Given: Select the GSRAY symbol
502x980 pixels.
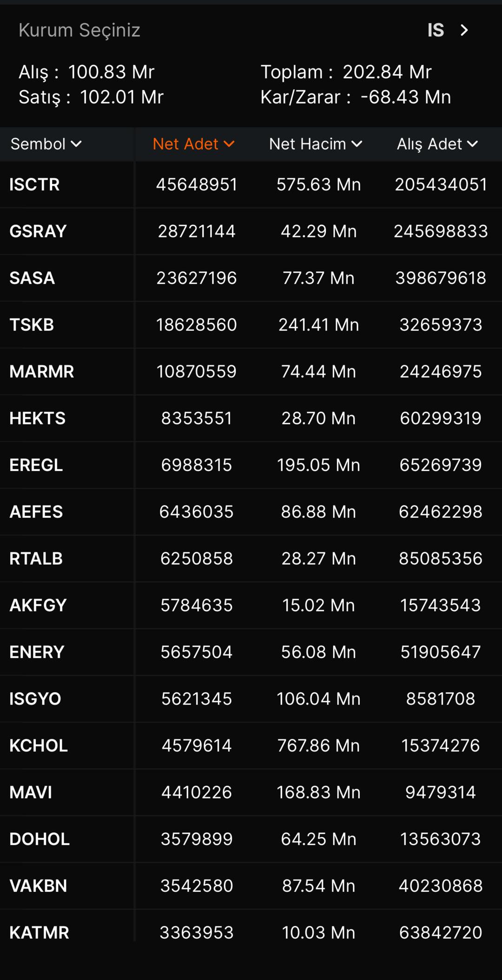Looking at the screenshot, I should [x=38, y=231].
